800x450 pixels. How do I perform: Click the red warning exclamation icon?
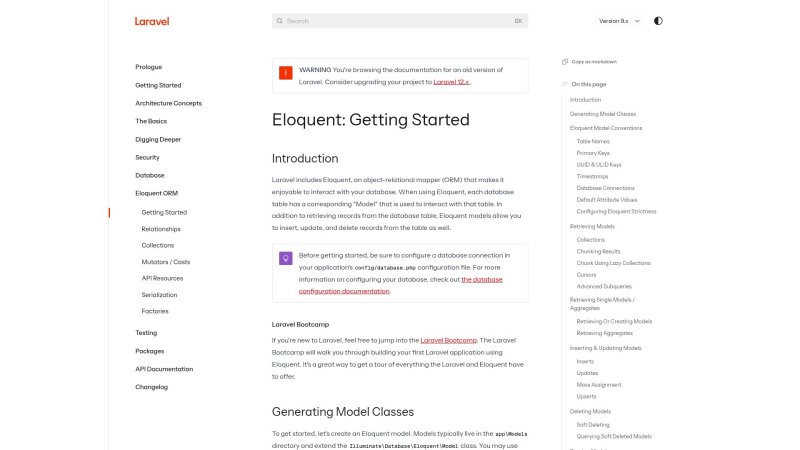point(286,72)
